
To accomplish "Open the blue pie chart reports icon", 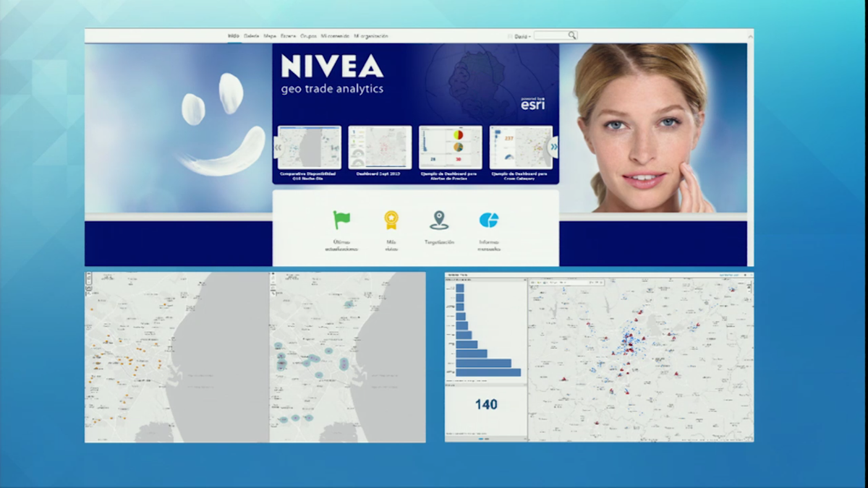I will [489, 220].
